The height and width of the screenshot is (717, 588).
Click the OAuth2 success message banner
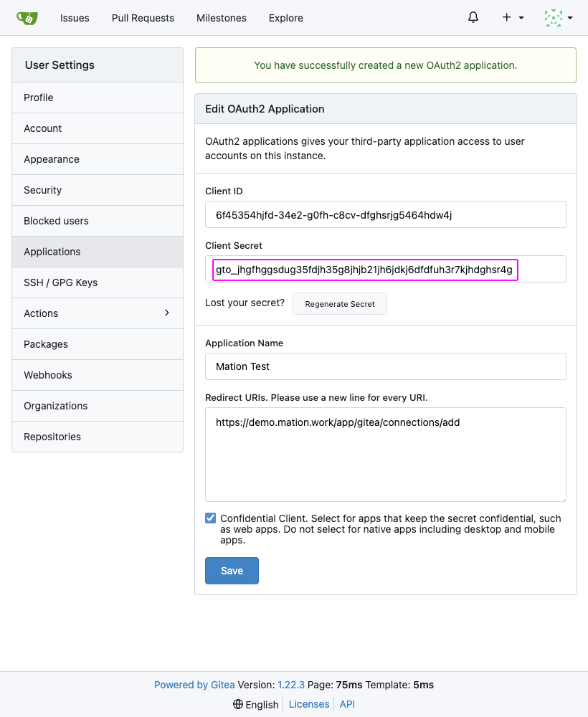point(386,65)
